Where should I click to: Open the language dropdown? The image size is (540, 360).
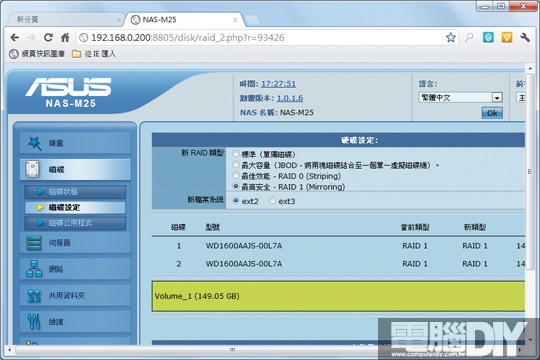[460, 97]
